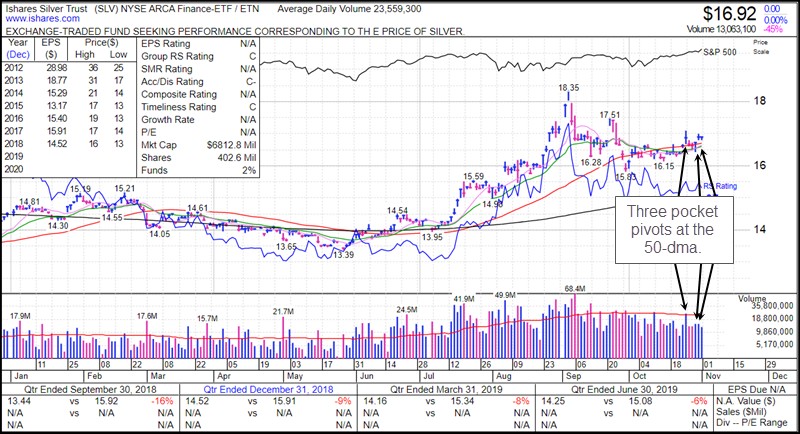Click the 41.9M volume label
This screenshot has height=434, width=800.
[x=464, y=299]
